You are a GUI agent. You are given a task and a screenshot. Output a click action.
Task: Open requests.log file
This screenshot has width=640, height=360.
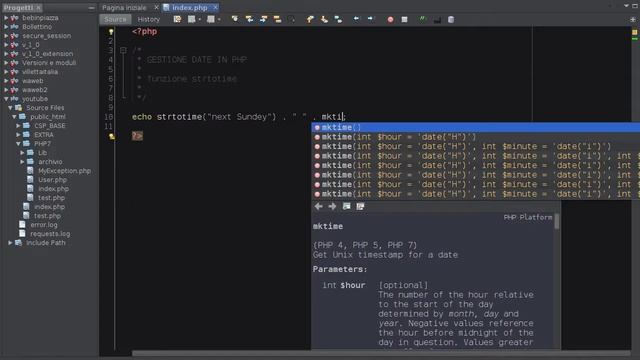click(x=50, y=233)
